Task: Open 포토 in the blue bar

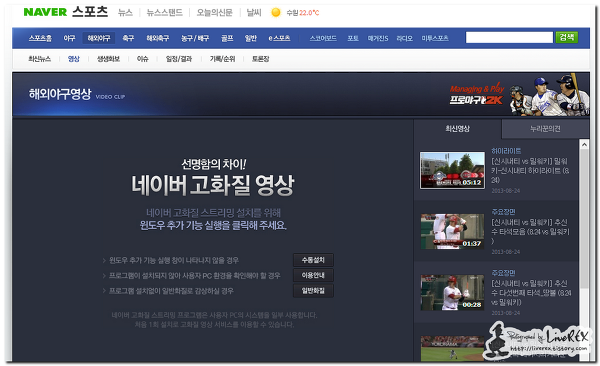Action: [x=353, y=38]
